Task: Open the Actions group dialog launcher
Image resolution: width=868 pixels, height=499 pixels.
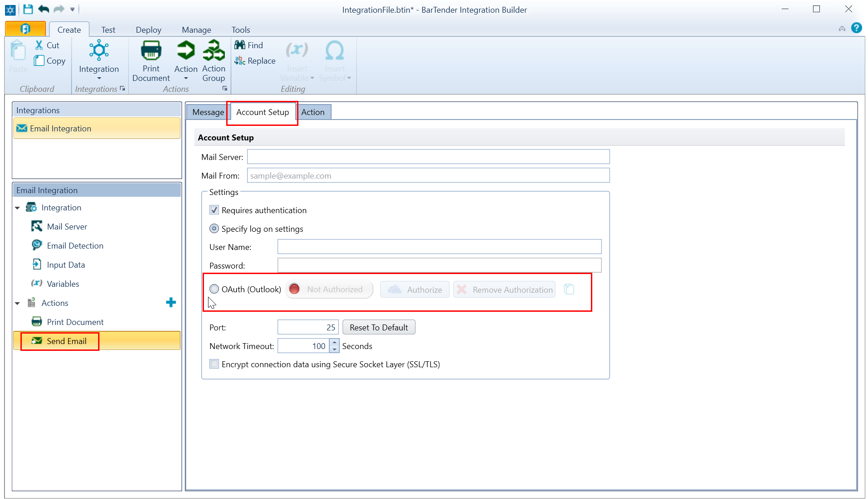Action: tap(225, 89)
